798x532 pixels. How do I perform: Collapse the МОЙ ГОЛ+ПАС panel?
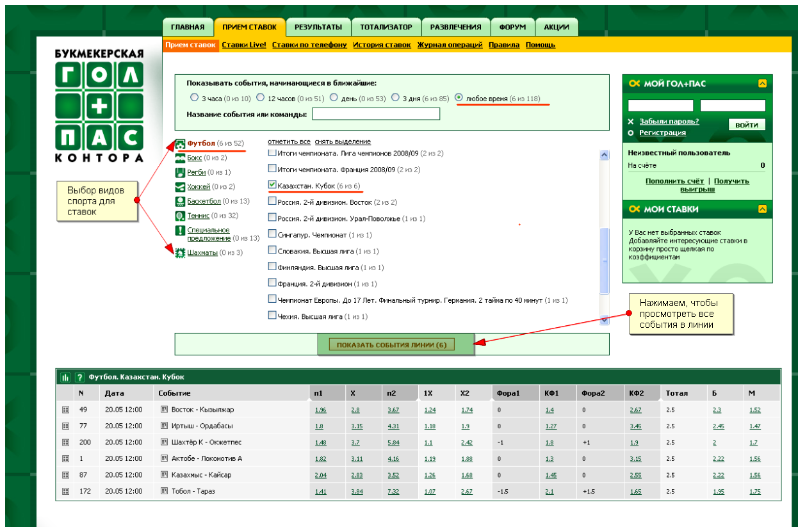pos(762,83)
